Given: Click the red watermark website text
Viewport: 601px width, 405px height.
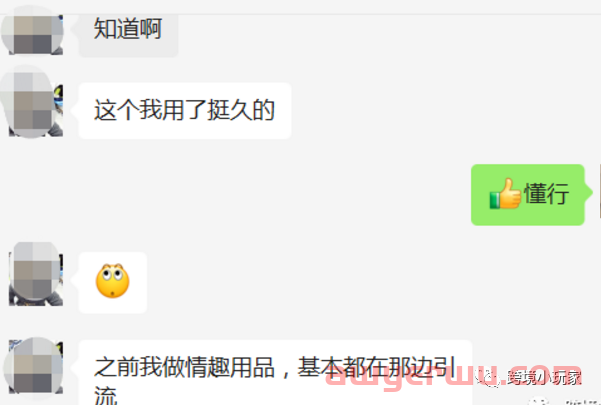Looking at the screenshot, I should tap(452, 375).
